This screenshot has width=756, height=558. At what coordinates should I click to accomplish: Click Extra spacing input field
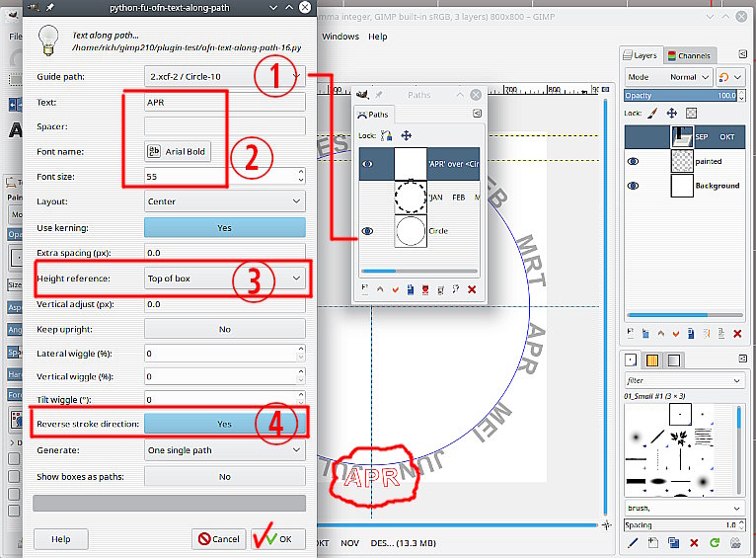pos(225,252)
